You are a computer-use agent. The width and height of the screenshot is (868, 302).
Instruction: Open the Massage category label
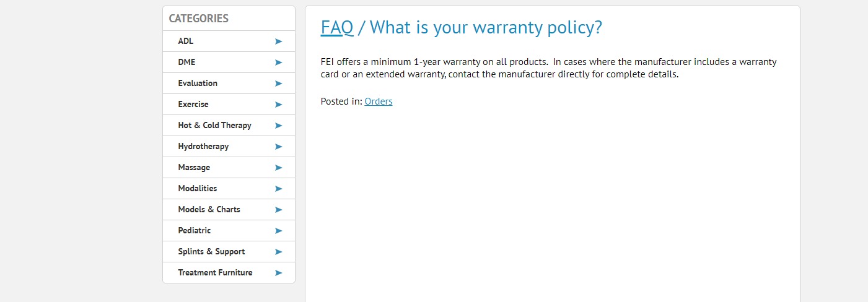click(194, 168)
